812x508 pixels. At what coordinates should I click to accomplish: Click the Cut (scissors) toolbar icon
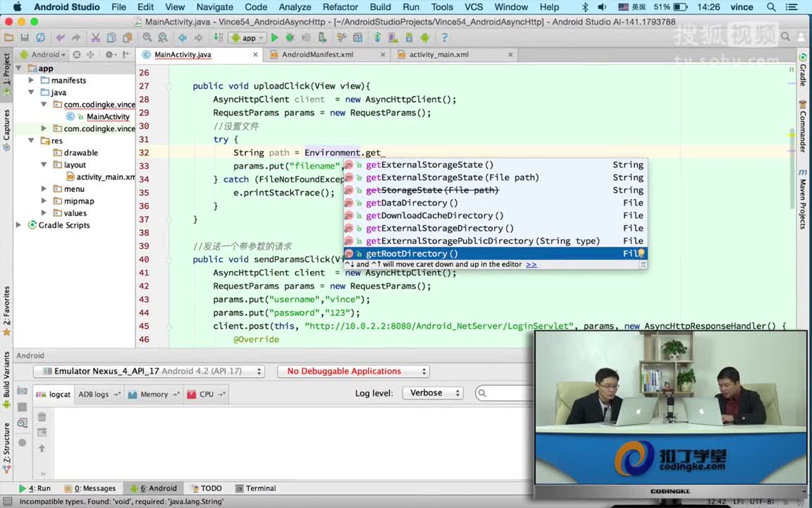(x=96, y=37)
